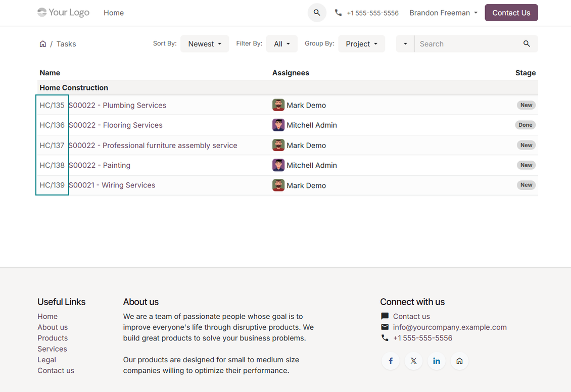
Task: Open S00022 - Painting task
Action: pyautogui.click(x=100, y=165)
